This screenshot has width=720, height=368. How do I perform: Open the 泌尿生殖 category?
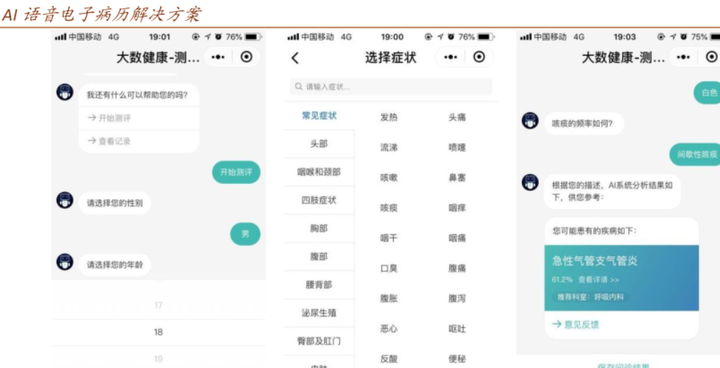[319, 313]
